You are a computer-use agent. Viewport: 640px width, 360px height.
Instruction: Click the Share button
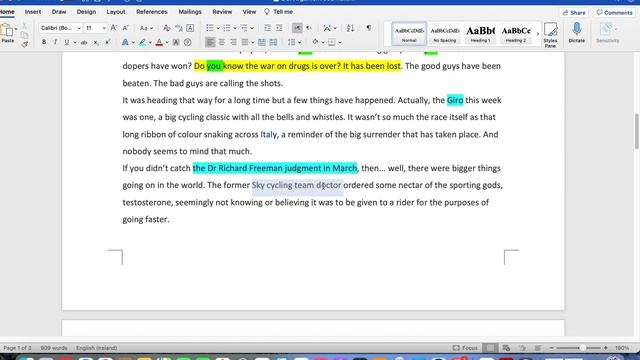point(573,13)
